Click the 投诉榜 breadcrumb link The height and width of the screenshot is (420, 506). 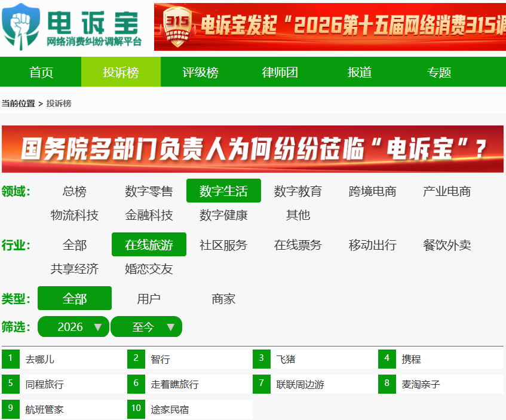click(59, 103)
